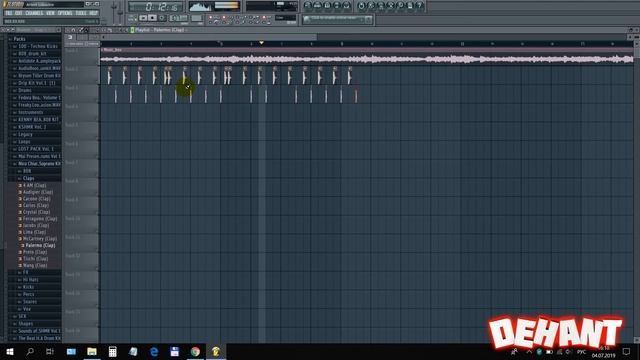Stop playback with the Stop button

pos(152,18)
